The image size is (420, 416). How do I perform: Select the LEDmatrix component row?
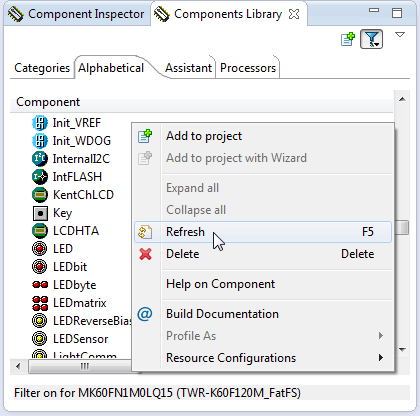(80, 303)
